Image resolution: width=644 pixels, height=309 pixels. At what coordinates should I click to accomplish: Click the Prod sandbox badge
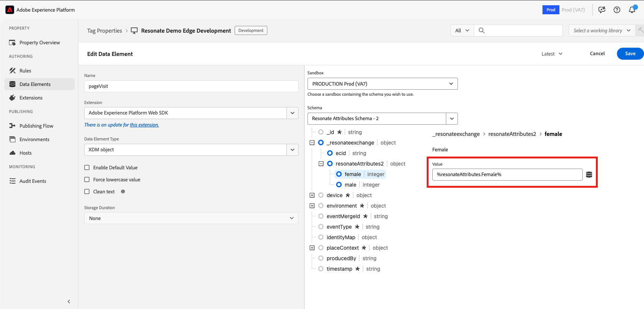551,10
